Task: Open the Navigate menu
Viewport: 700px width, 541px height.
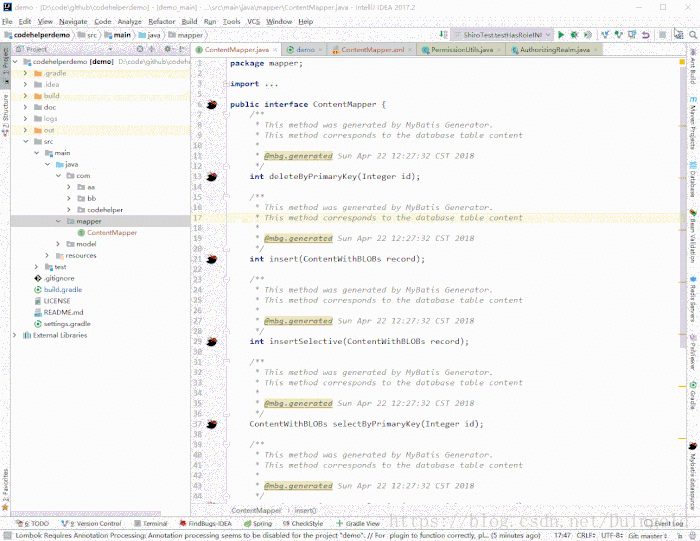Action: click(x=73, y=21)
